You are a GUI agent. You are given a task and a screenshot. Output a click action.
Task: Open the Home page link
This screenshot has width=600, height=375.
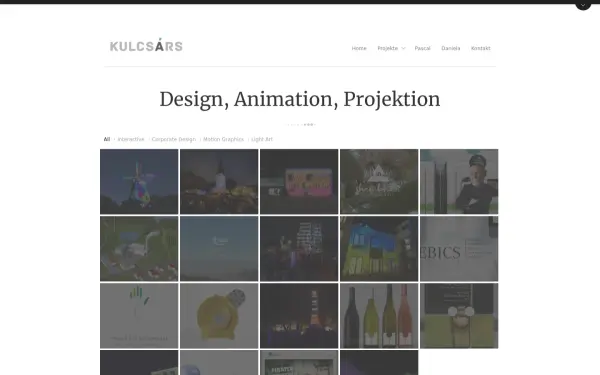pyautogui.click(x=359, y=48)
